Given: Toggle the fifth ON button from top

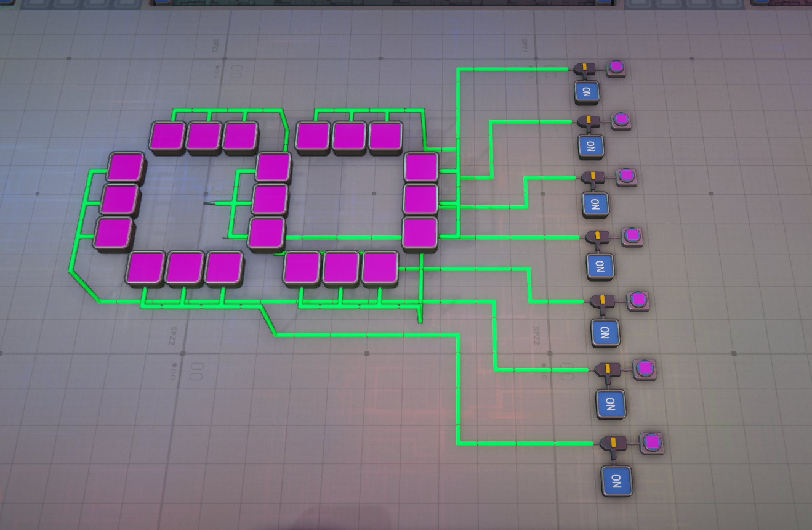Looking at the screenshot, I should 605,332.
